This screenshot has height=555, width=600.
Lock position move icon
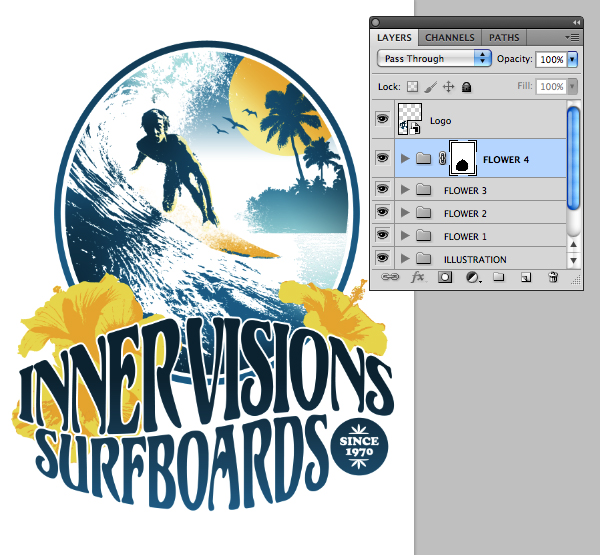click(448, 87)
